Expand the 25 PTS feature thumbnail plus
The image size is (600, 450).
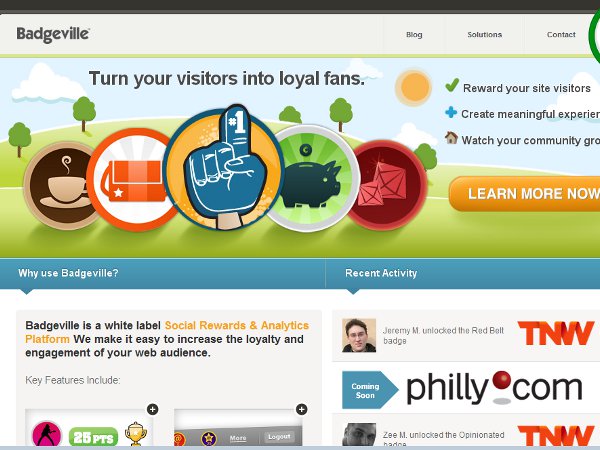pos(153,409)
